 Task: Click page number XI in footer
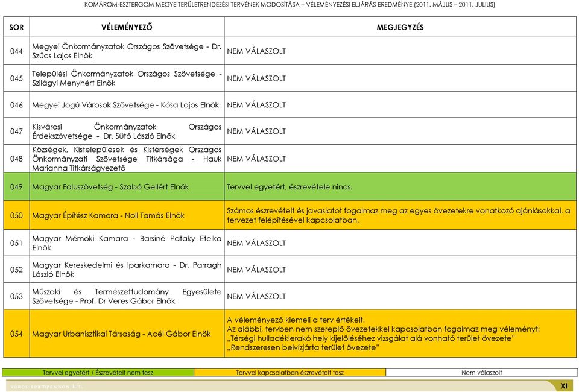coord(563,386)
